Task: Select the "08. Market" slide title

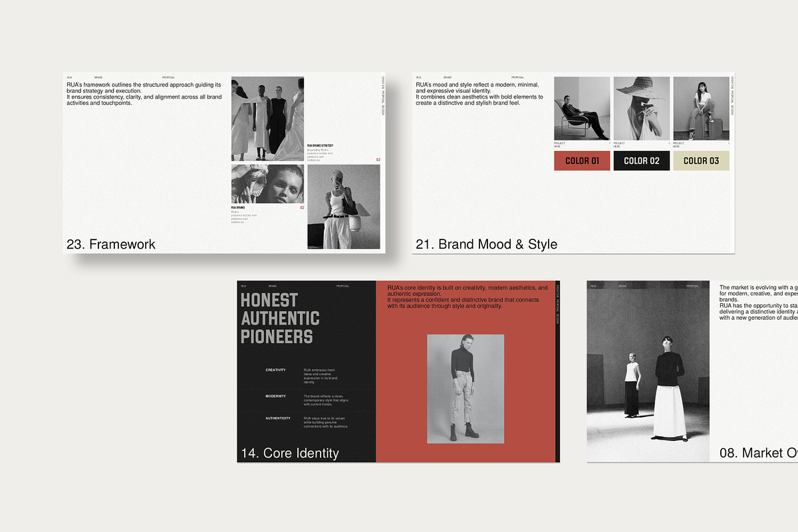Action: tap(759, 454)
